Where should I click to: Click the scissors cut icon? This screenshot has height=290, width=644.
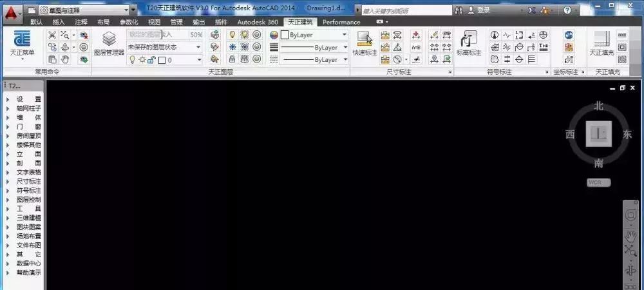pos(52,35)
